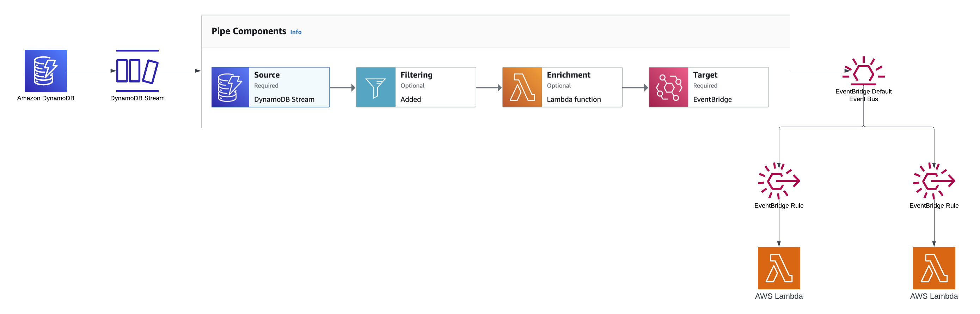Click the Enrichment Lambda function text card
980x314 pixels.
(x=581, y=87)
